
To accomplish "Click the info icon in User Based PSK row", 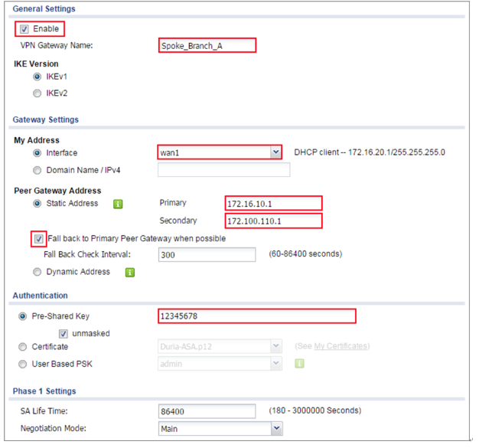I will click(x=299, y=364).
